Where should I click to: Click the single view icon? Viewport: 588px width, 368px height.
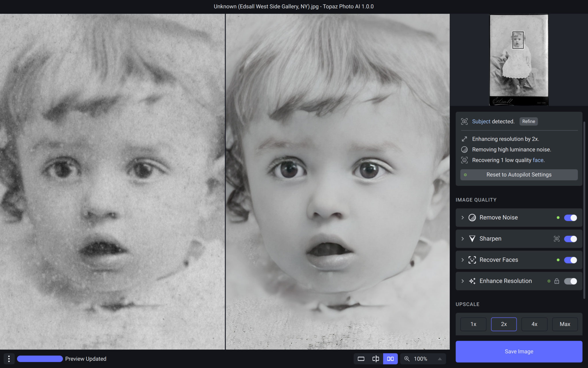(361, 359)
